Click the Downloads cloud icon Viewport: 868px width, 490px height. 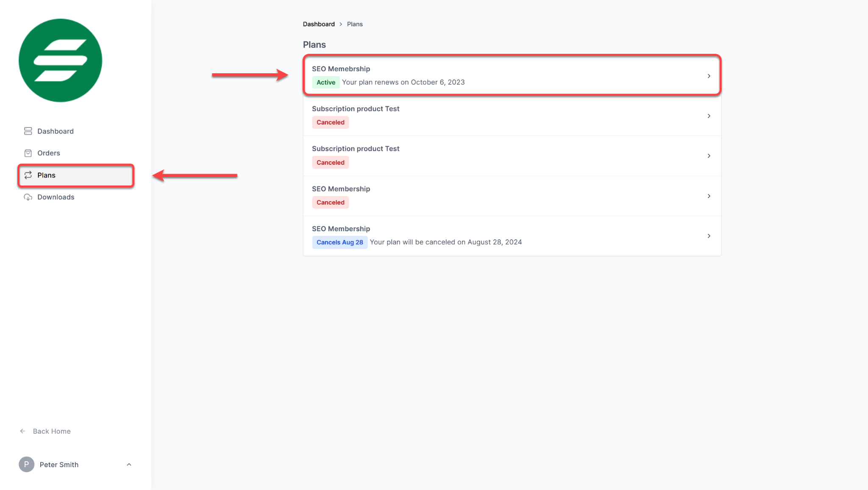28,197
